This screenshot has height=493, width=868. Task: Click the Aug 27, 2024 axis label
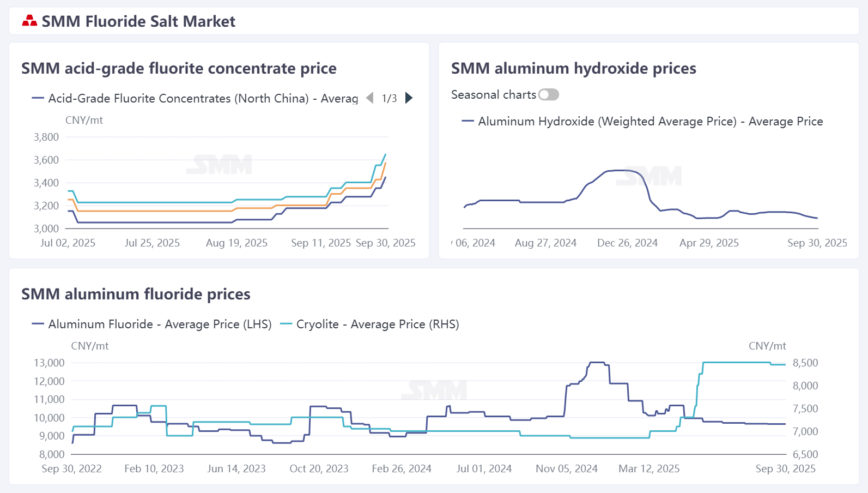click(x=545, y=243)
